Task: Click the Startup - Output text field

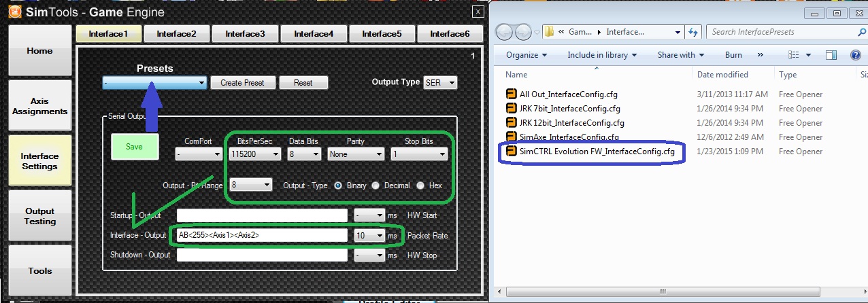Action: [x=262, y=215]
